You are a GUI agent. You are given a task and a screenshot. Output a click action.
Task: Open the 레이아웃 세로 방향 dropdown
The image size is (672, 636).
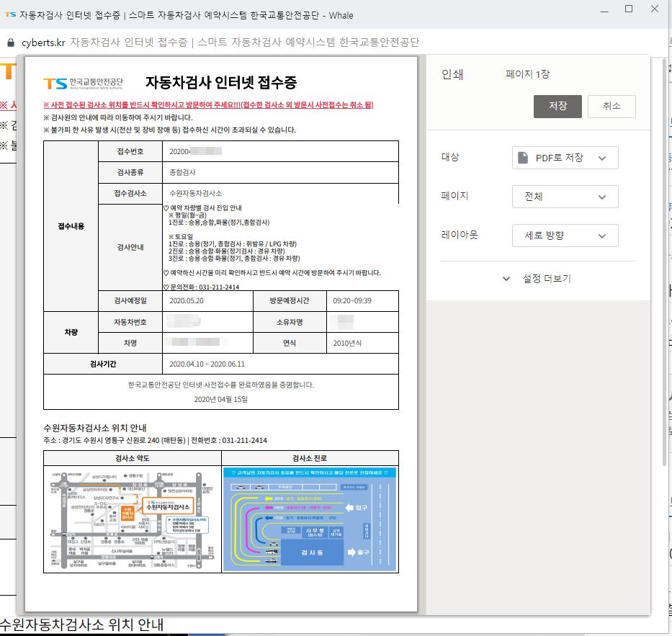565,236
